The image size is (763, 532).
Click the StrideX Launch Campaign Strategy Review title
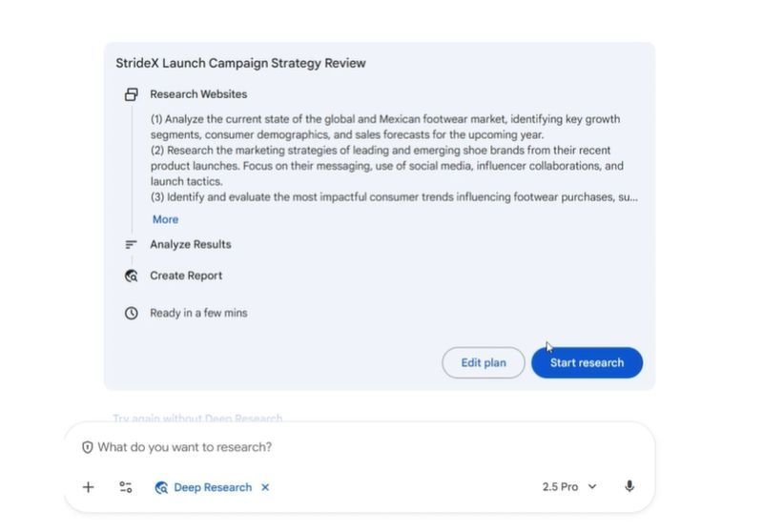(240, 64)
